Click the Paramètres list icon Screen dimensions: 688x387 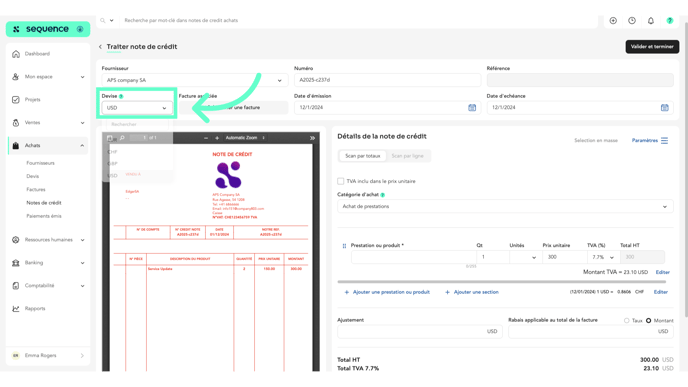click(664, 140)
